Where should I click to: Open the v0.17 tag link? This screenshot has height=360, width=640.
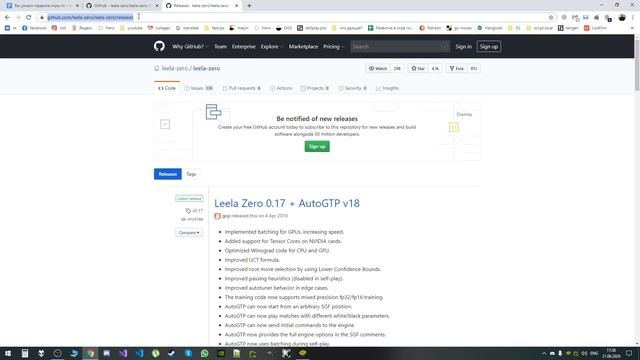coord(194,211)
